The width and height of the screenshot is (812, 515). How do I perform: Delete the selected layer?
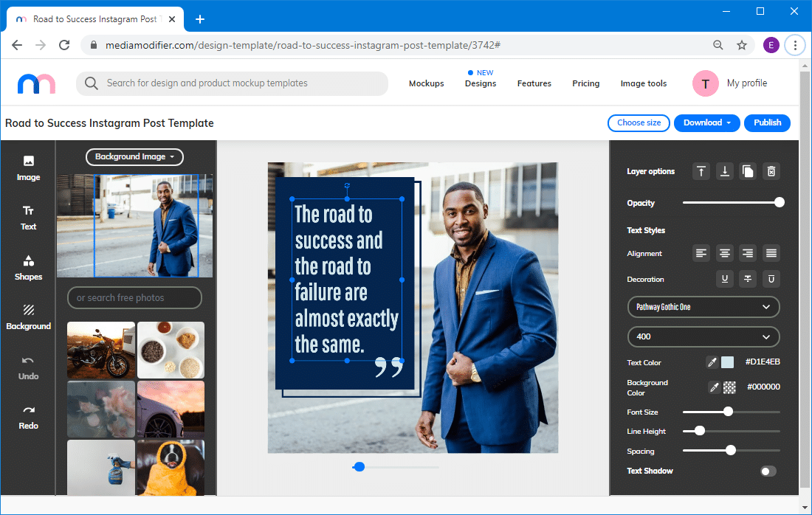(x=771, y=171)
